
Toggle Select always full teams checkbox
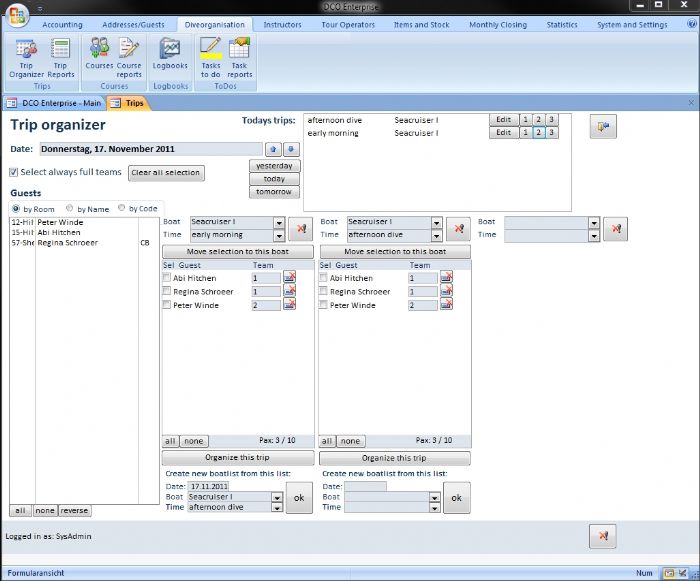coord(14,172)
